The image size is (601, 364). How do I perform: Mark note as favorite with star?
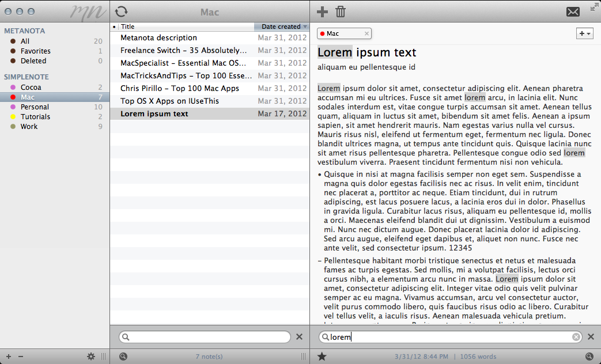[x=322, y=357]
